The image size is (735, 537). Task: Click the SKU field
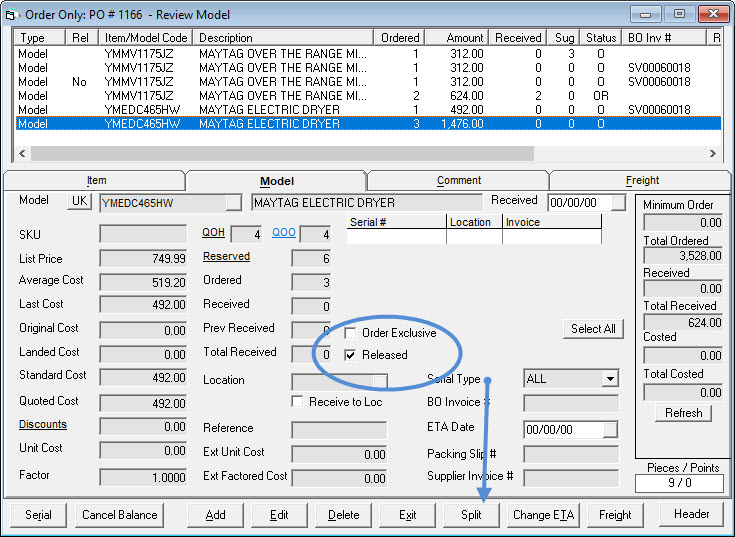[143, 234]
